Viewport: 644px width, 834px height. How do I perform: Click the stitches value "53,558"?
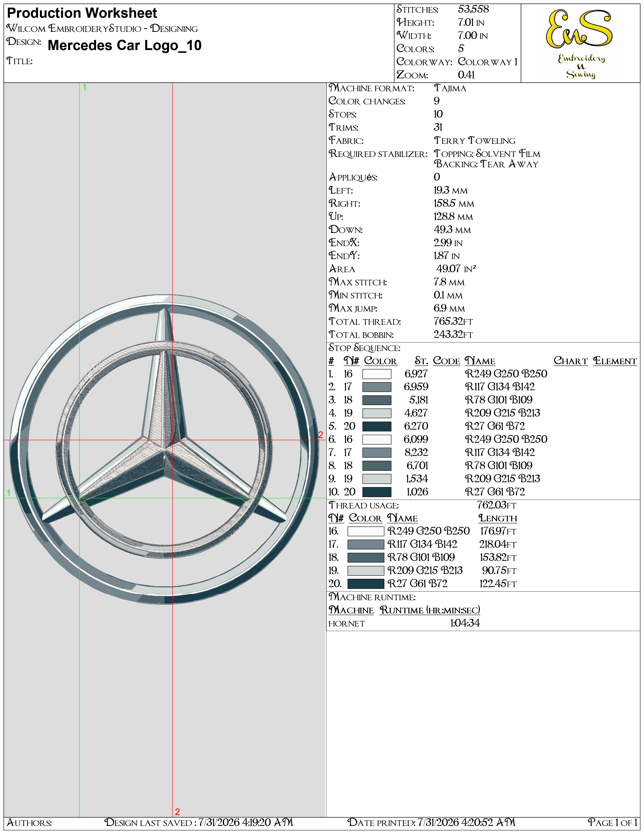[x=473, y=9]
